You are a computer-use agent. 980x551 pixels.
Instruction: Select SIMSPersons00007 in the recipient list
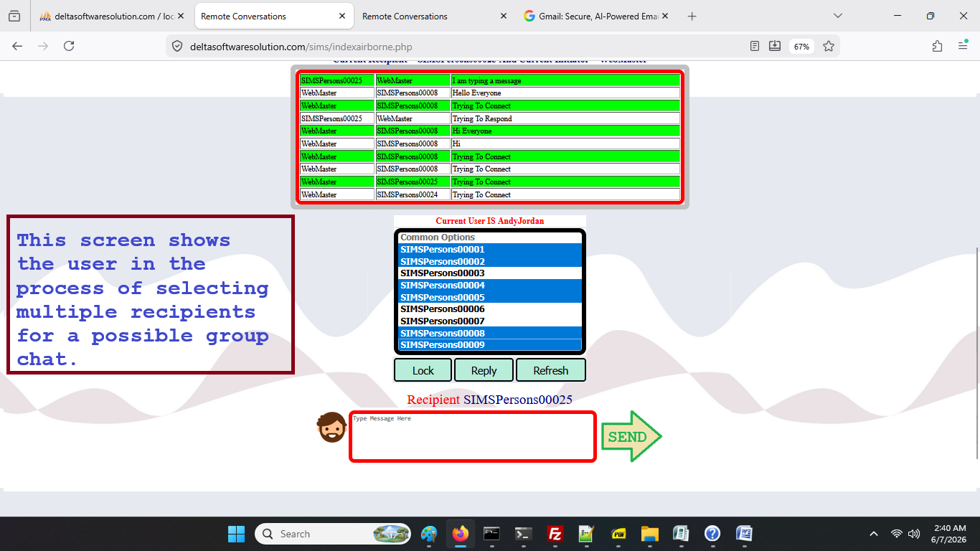(489, 321)
